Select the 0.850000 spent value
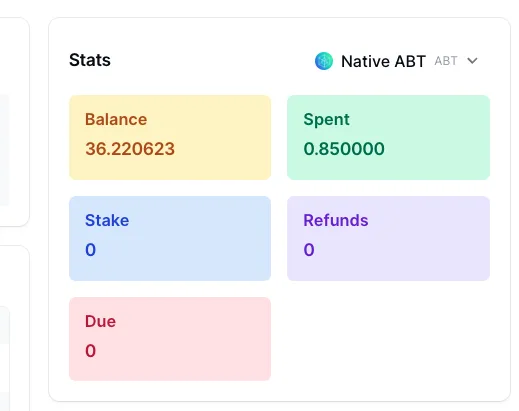This screenshot has height=411, width=519. tap(344, 149)
